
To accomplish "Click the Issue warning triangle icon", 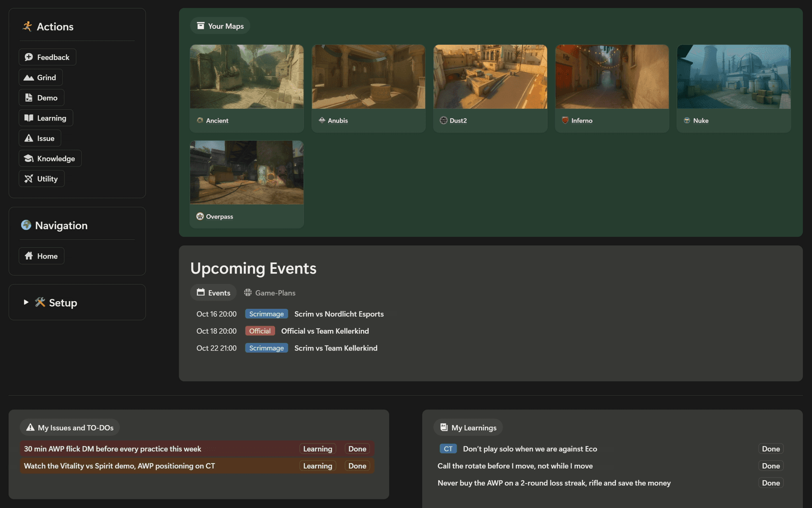I will coord(29,138).
